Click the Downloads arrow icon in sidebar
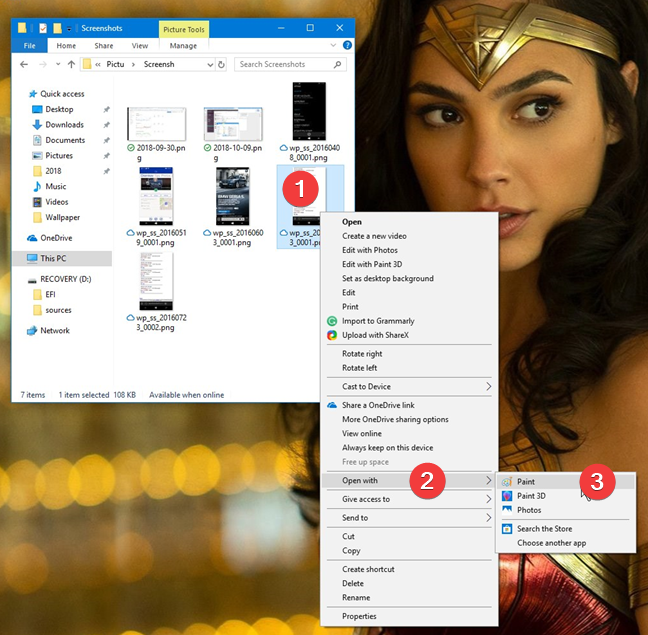Screen dimensions: 648x635 (x=37, y=125)
